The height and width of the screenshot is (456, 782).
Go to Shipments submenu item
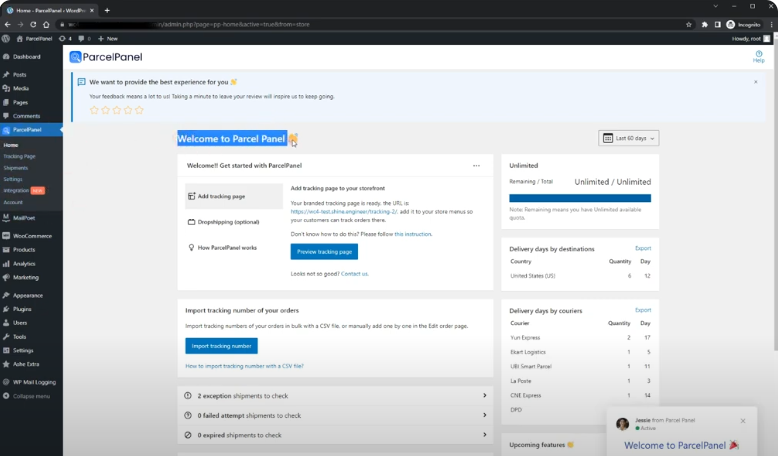(x=16, y=168)
